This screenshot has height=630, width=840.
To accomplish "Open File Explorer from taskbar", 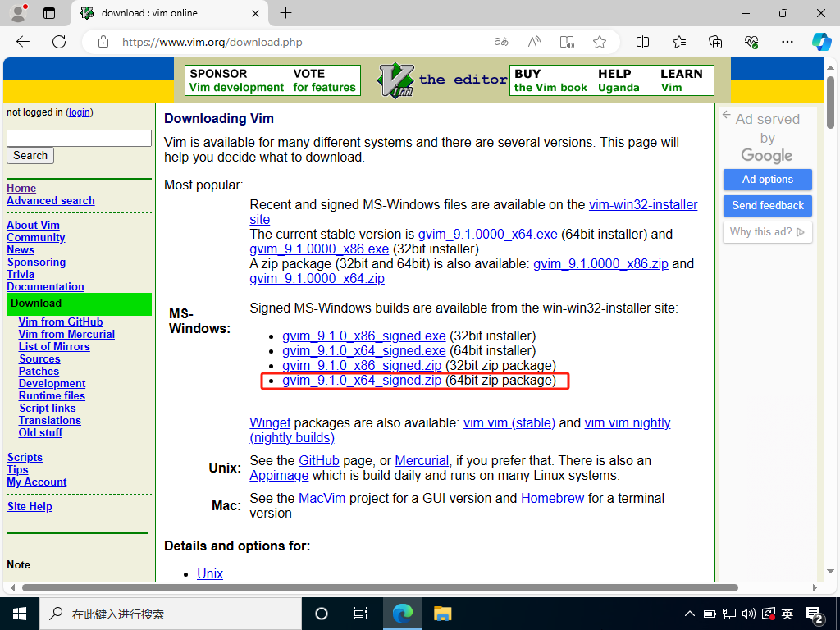I will coord(442,614).
